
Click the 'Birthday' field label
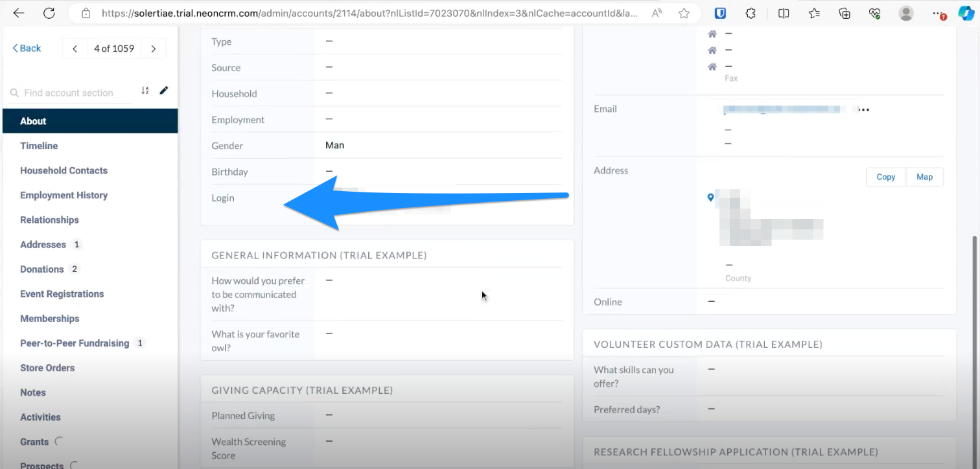pyautogui.click(x=229, y=172)
